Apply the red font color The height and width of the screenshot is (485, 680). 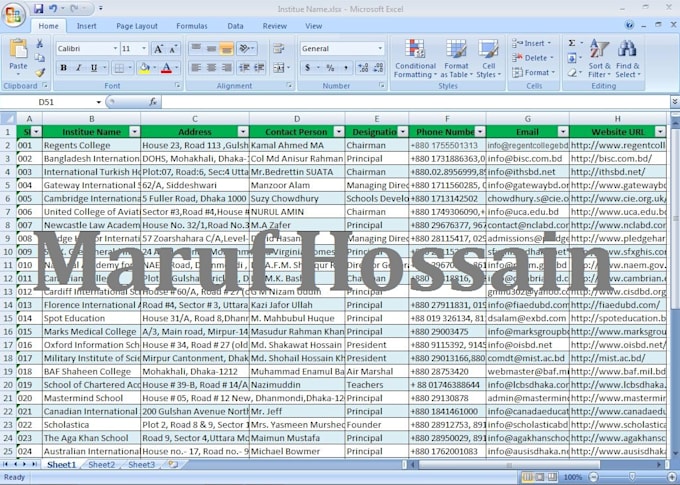pyautogui.click(x=166, y=68)
